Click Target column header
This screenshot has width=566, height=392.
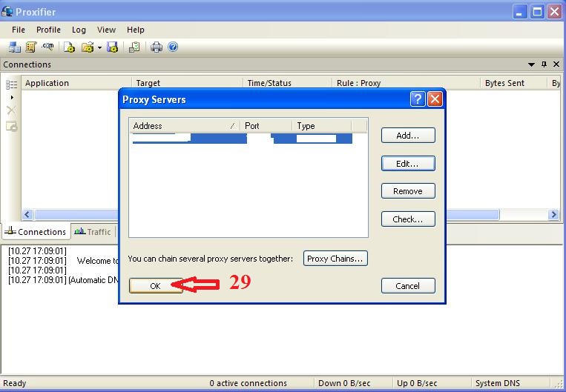tap(187, 83)
